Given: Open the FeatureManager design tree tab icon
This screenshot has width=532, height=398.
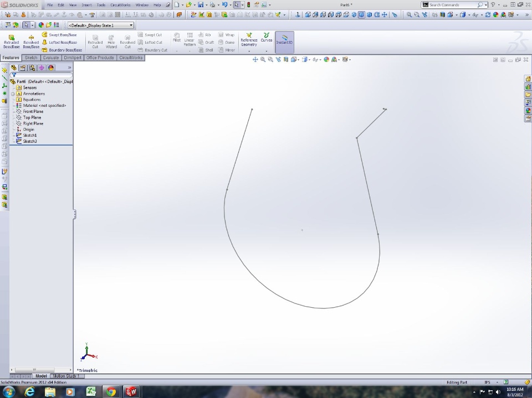Looking at the screenshot, I should click(x=14, y=68).
